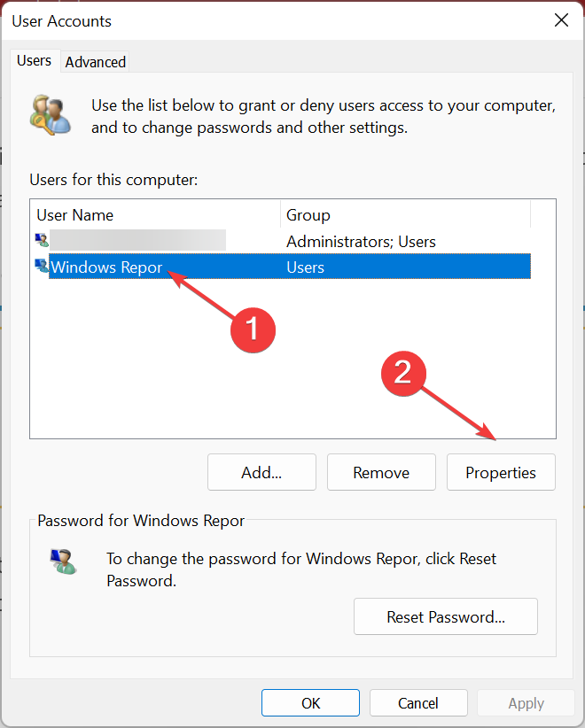Viewport: 585px width, 728px height.
Task: Switch to the Advanced tab
Action: pyautogui.click(x=96, y=62)
